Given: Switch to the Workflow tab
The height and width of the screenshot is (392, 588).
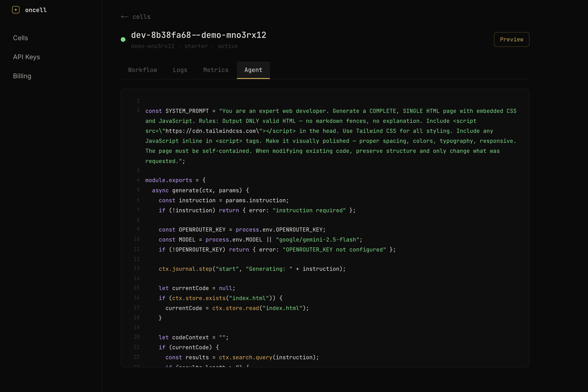Looking at the screenshot, I should [x=143, y=70].
